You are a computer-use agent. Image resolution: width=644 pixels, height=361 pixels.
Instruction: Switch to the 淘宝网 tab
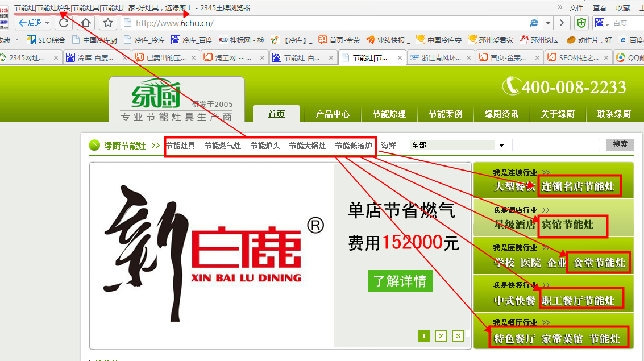(x=235, y=58)
